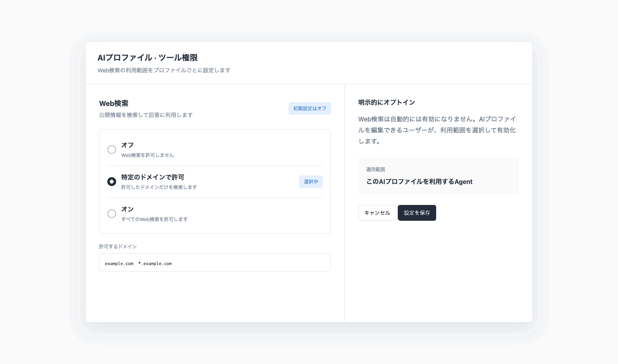Click the 適用範囲 info card
Viewport: 618px width, 364px height.
439,176
